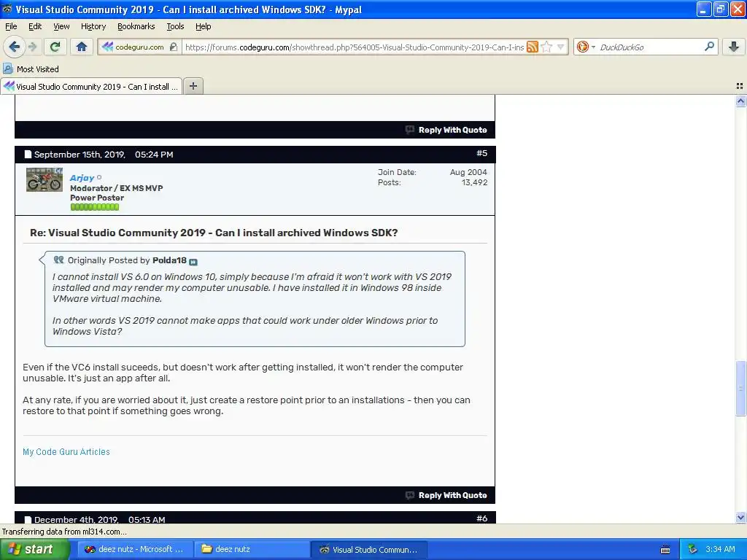Viewport: 747px width, 560px height.
Task: Click the Forward navigation arrow
Action: click(x=33, y=47)
